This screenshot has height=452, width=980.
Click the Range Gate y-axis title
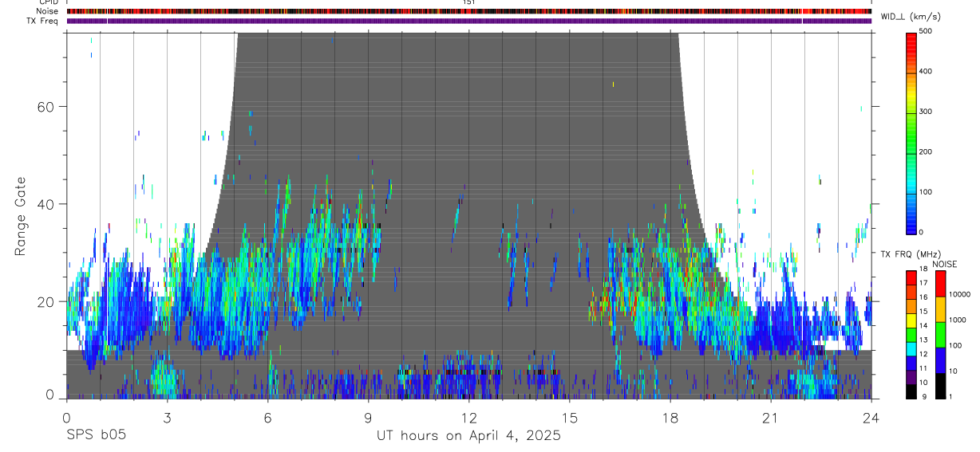[22, 217]
